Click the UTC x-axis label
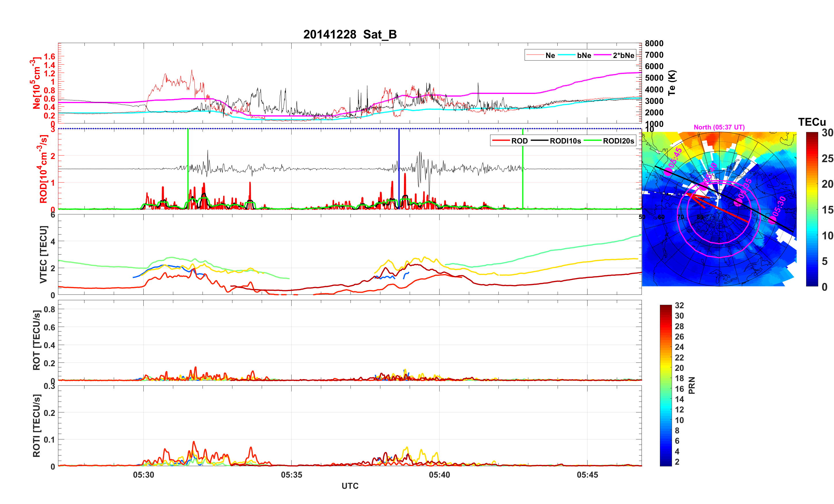Screen dimensions: 834x504 click(350, 486)
